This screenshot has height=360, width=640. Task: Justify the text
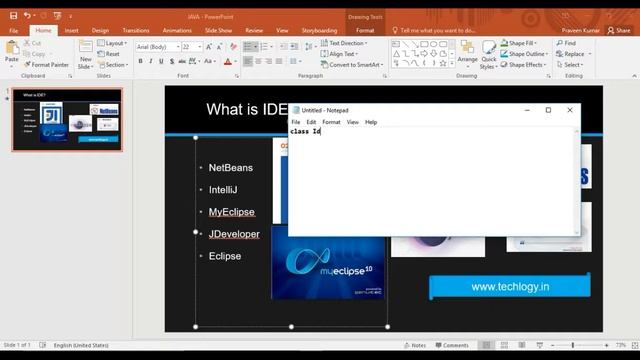click(279, 61)
